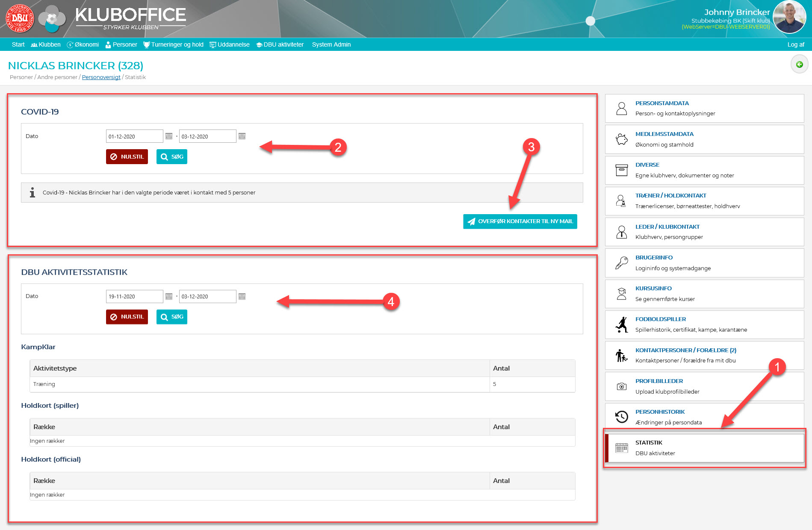This screenshot has height=530, width=812.
Task: Click the green back arrow icon
Action: [799, 65]
